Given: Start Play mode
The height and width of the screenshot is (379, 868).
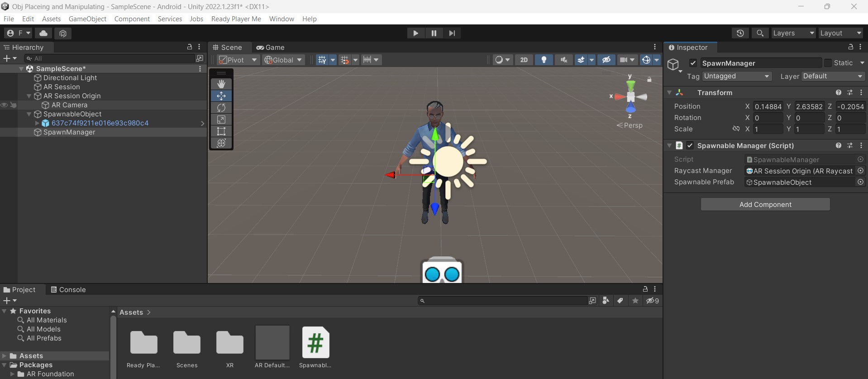Looking at the screenshot, I should (415, 33).
